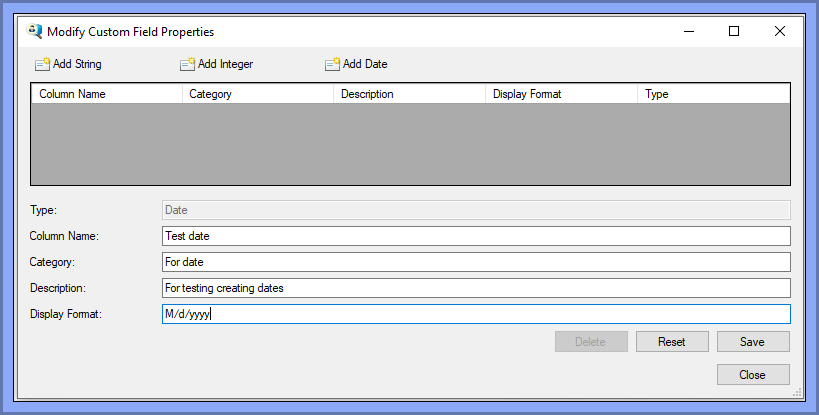Sort by Description column header
This screenshot has height=415, width=819.
click(x=410, y=94)
